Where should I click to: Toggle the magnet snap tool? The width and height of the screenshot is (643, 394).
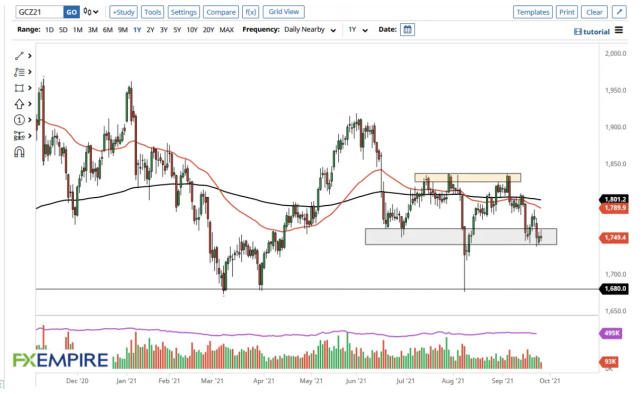[19, 152]
